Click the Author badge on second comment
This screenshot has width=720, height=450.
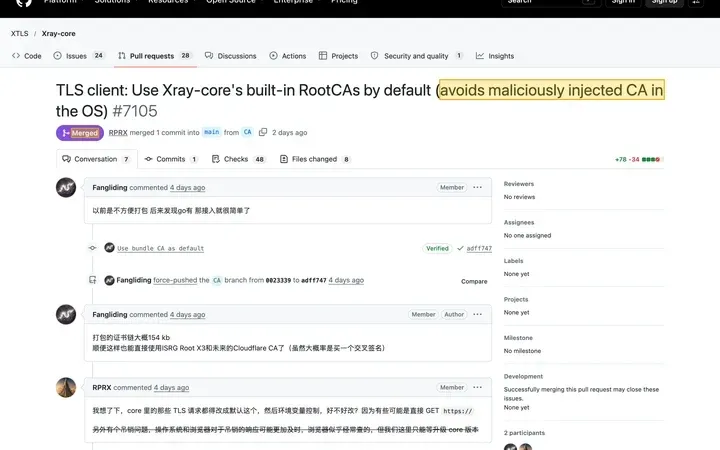(x=454, y=315)
